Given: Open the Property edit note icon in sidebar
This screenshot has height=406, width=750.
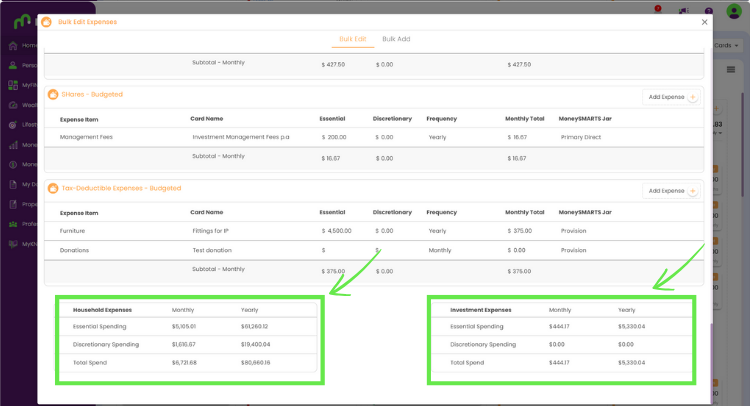Looking at the screenshot, I should (13, 204).
